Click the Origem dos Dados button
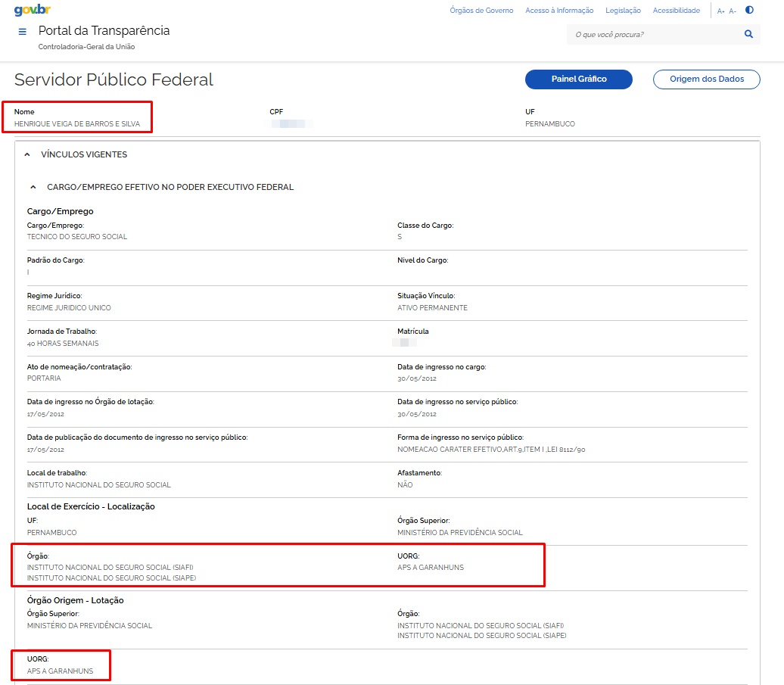The height and width of the screenshot is (685, 784). tap(706, 79)
